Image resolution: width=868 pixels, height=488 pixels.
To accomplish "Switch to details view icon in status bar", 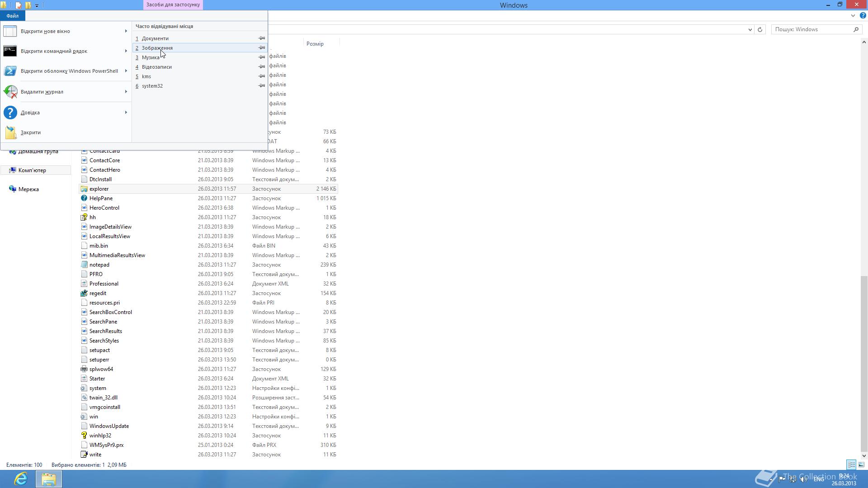I will tap(851, 465).
